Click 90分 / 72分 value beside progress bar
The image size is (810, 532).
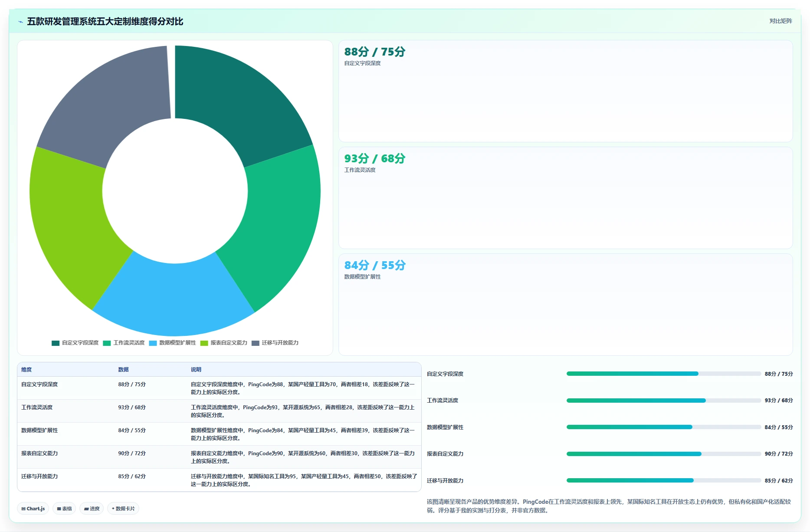779,454
